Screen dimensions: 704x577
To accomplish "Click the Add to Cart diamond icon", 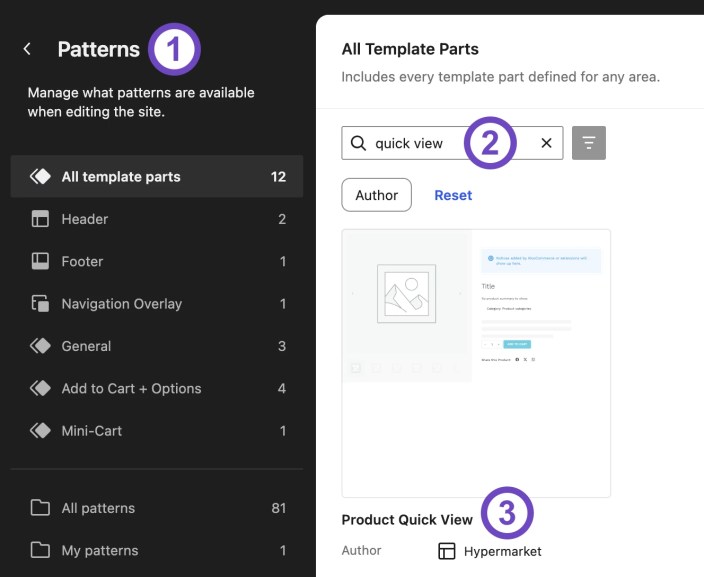I will click(x=40, y=388).
